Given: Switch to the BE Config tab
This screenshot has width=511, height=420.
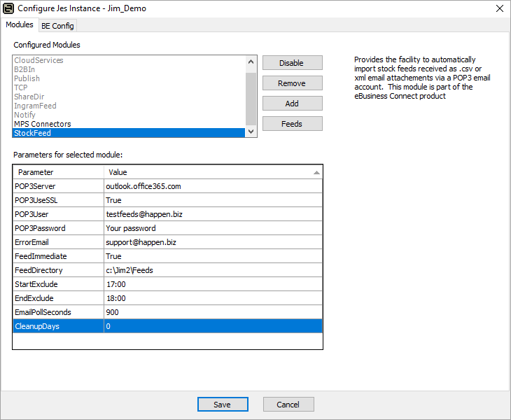Looking at the screenshot, I should pos(57,26).
